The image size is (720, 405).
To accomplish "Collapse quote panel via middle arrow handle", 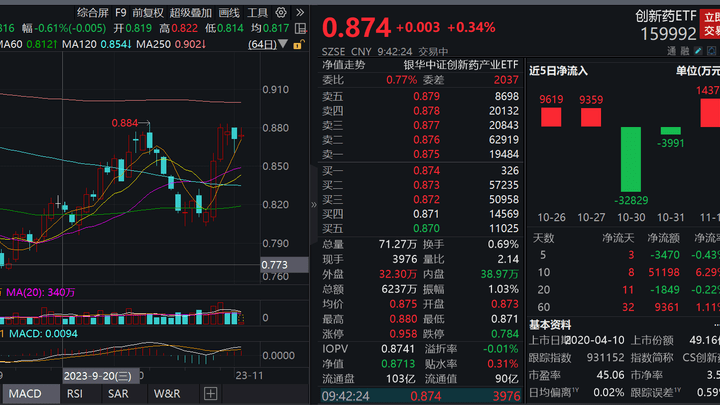I will 314,205.
